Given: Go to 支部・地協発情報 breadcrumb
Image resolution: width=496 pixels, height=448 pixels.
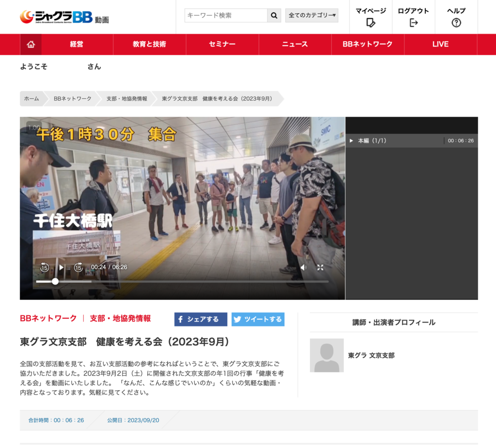Looking at the screenshot, I should click(x=126, y=99).
